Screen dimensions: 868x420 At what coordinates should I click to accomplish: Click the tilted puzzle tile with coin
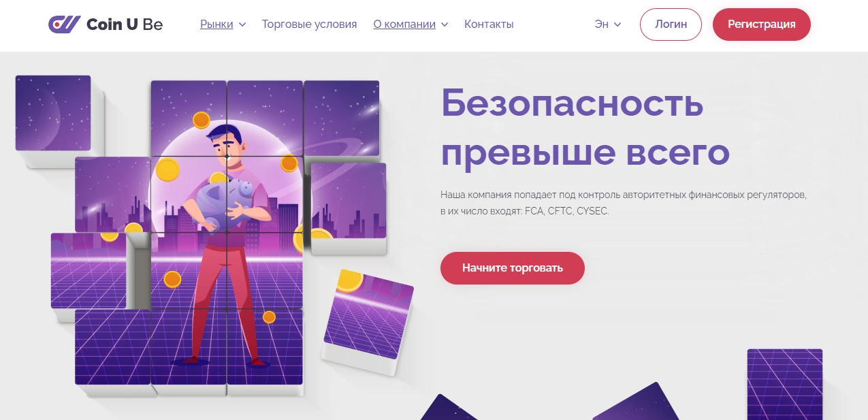pyautogui.click(x=367, y=320)
